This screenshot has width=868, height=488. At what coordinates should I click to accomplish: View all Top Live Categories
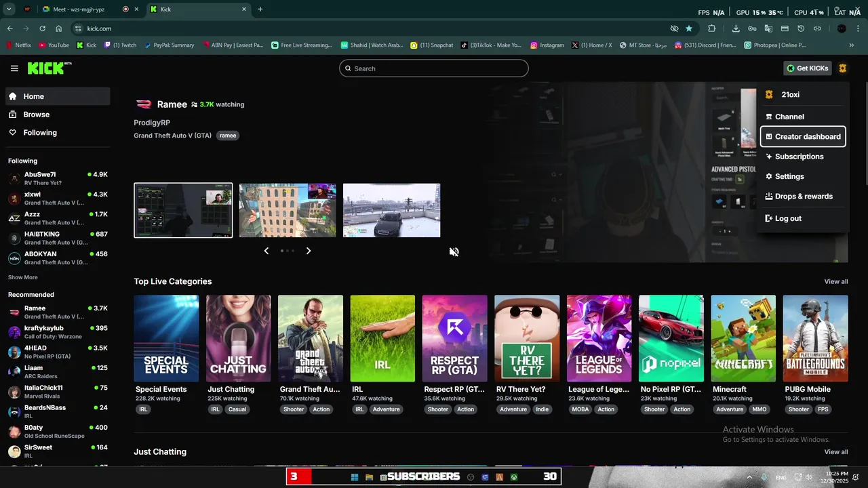835,281
